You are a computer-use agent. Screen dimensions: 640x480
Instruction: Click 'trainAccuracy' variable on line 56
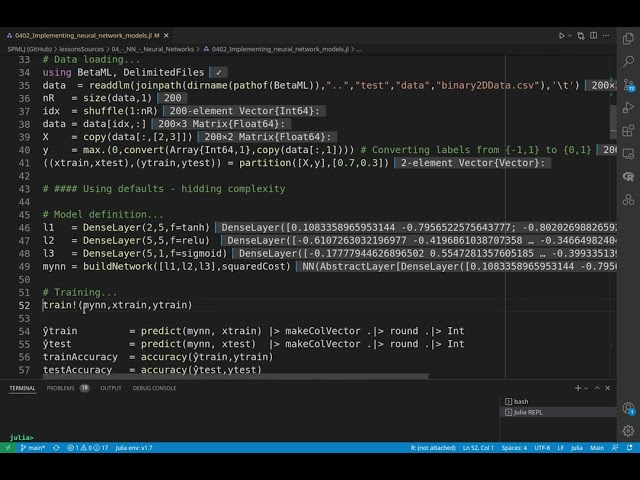pos(80,357)
